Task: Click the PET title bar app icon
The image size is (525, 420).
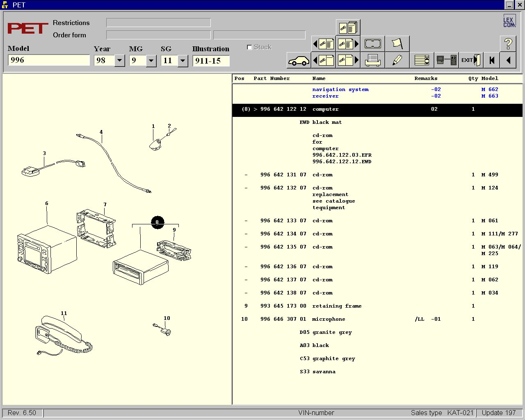Action: click(5, 5)
